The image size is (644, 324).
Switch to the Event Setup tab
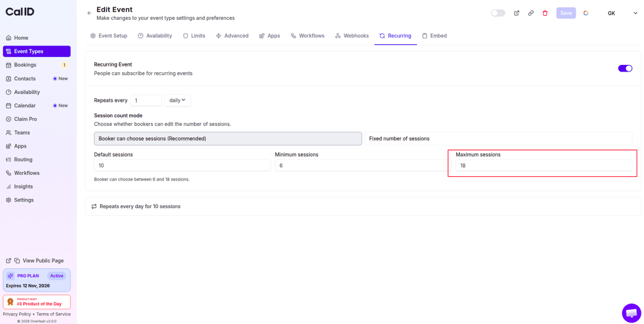point(109,36)
